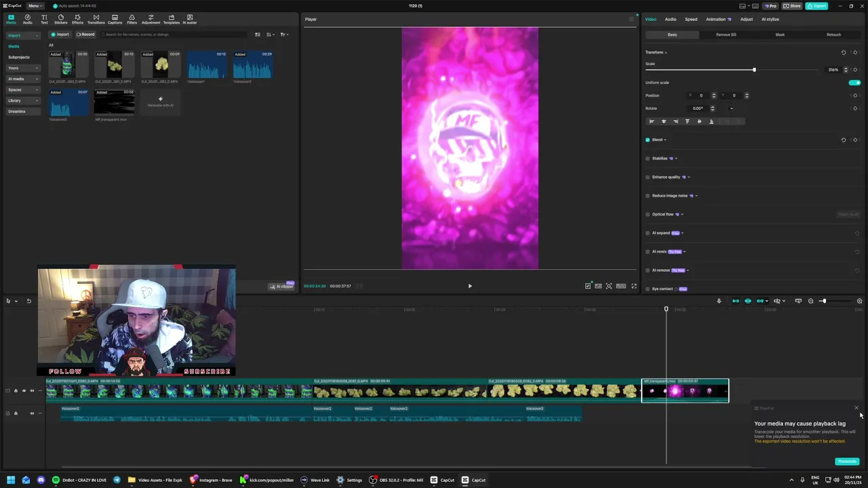Open the Effects panel

77,19
